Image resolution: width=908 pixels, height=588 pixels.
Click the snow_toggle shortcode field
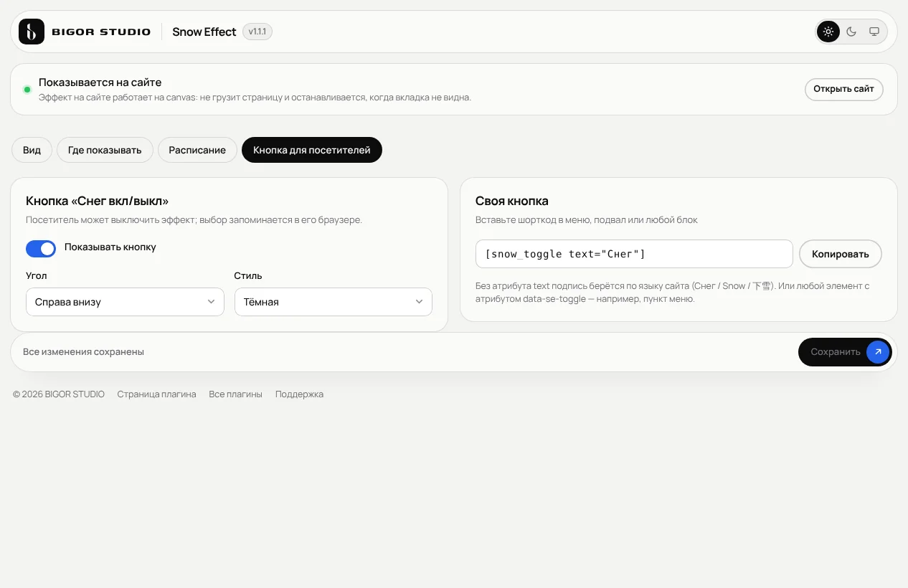pyautogui.click(x=634, y=254)
